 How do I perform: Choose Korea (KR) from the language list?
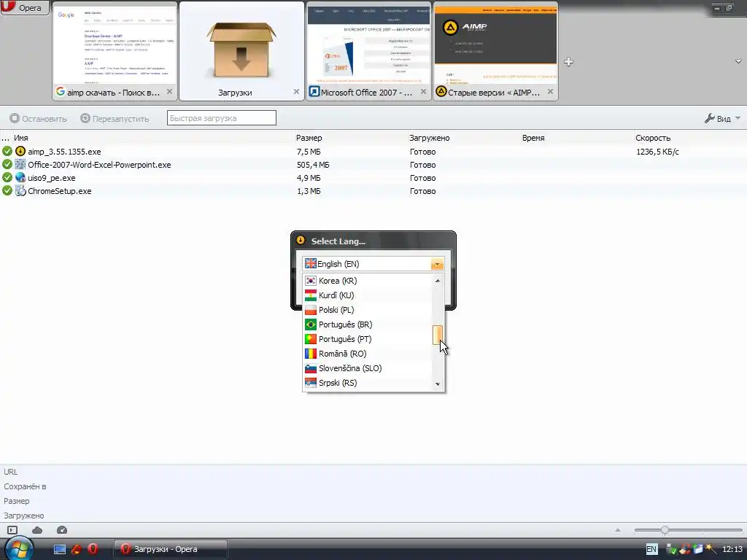click(x=368, y=281)
